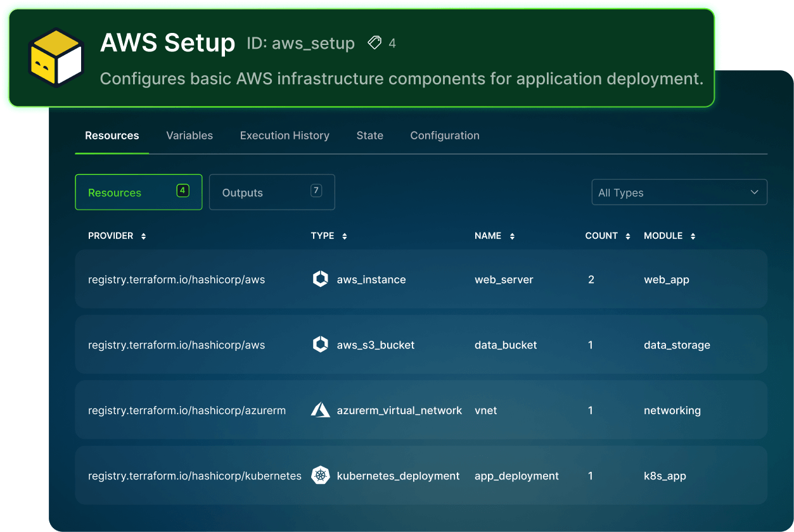Click the COUNT column header

(x=601, y=236)
